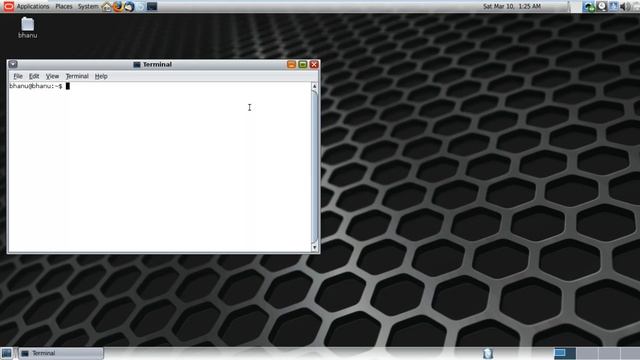Click the Terminal title bar text

[x=157, y=64]
